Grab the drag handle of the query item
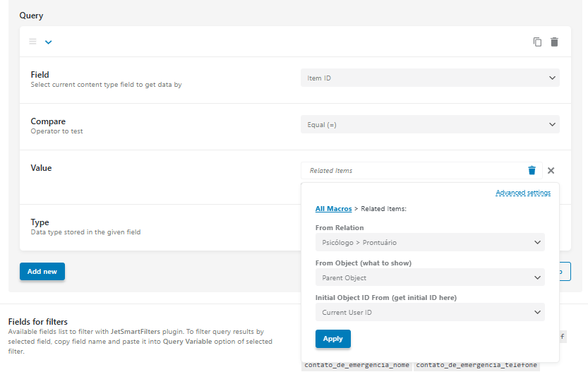The image size is (588, 372). click(x=32, y=42)
